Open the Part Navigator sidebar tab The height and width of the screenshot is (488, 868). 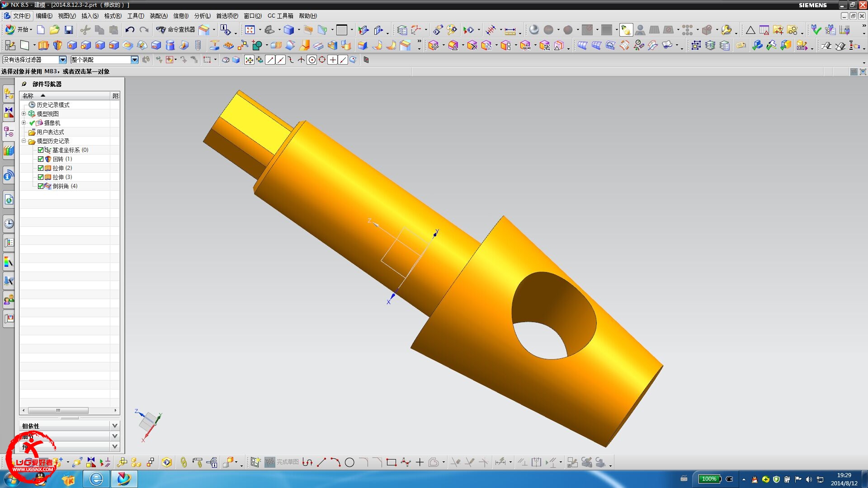(x=9, y=132)
